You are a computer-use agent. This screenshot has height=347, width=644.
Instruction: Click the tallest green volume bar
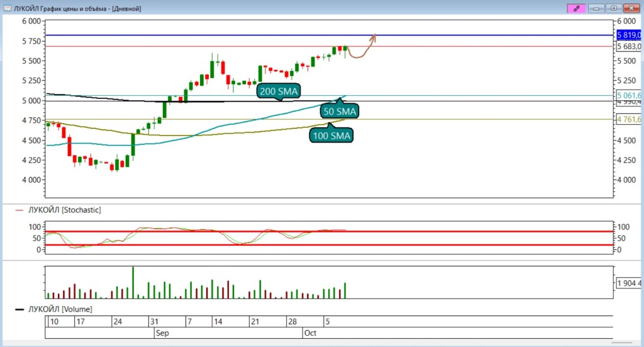click(x=133, y=283)
